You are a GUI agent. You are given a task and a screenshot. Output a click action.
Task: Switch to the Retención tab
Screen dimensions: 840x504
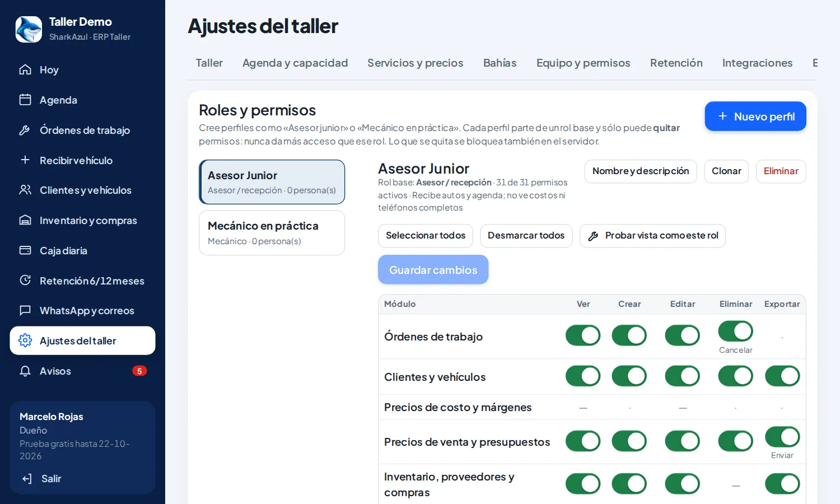click(x=676, y=63)
